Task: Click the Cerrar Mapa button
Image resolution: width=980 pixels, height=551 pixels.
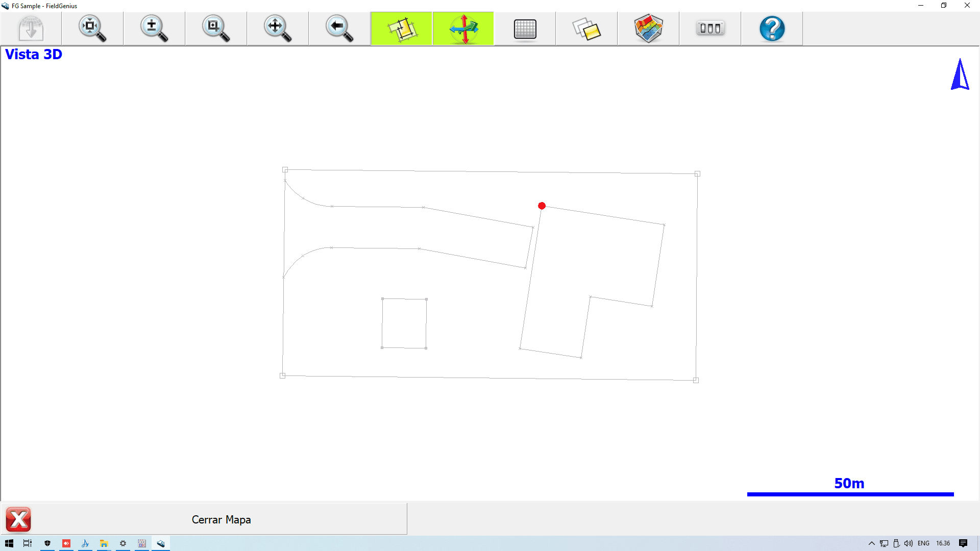Action: pyautogui.click(x=221, y=519)
